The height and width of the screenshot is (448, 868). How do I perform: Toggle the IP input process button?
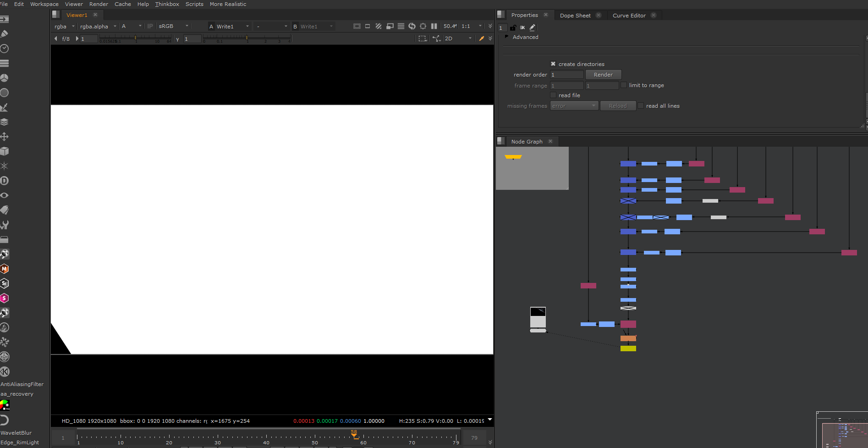pyautogui.click(x=150, y=26)
